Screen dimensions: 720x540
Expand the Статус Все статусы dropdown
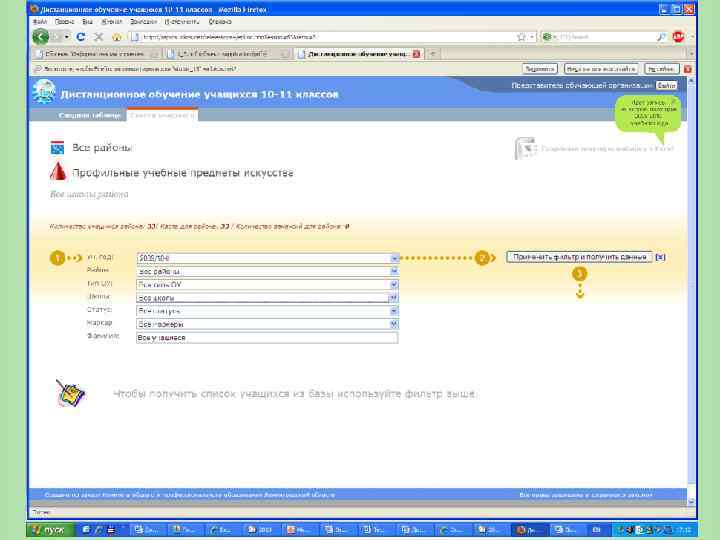pos(394,311)
